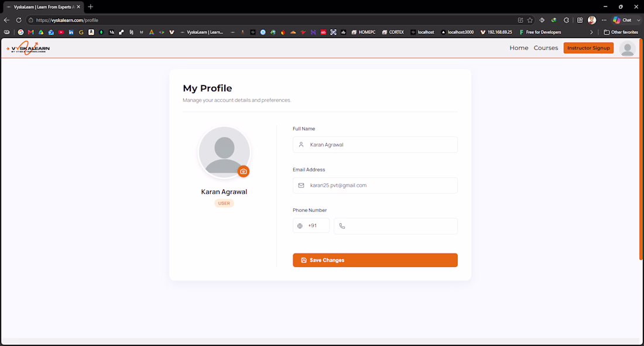Open the YouTube bookmark icon
The image size is (644, 346).
[61, 32]
